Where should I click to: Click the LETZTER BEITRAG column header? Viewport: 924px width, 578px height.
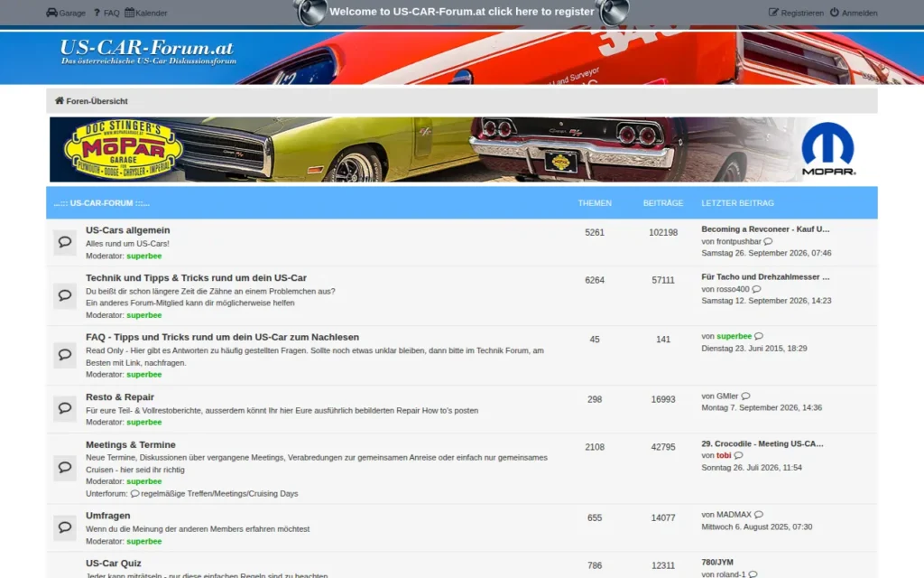[737, 203]
